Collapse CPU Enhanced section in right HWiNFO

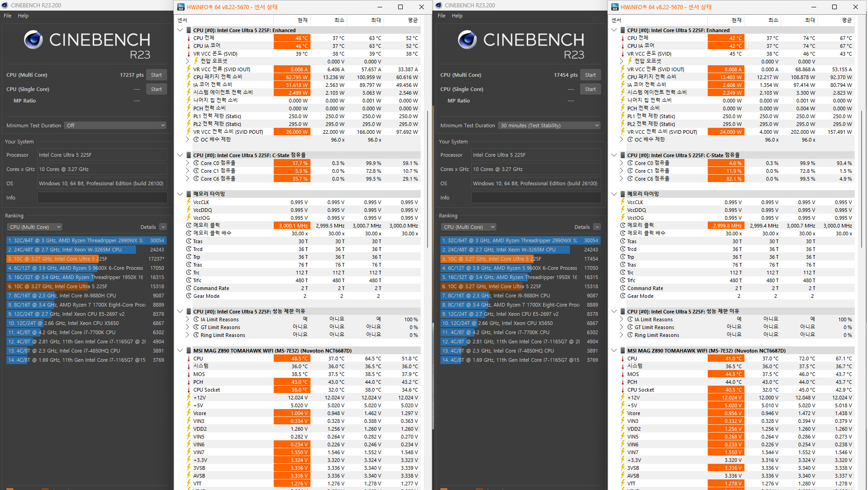point(614,30)
